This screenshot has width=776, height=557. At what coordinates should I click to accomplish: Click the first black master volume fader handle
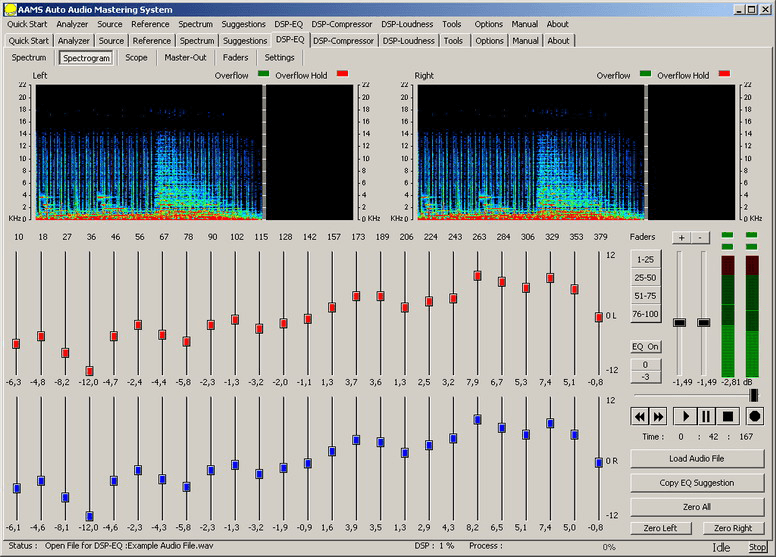(679, 323)
